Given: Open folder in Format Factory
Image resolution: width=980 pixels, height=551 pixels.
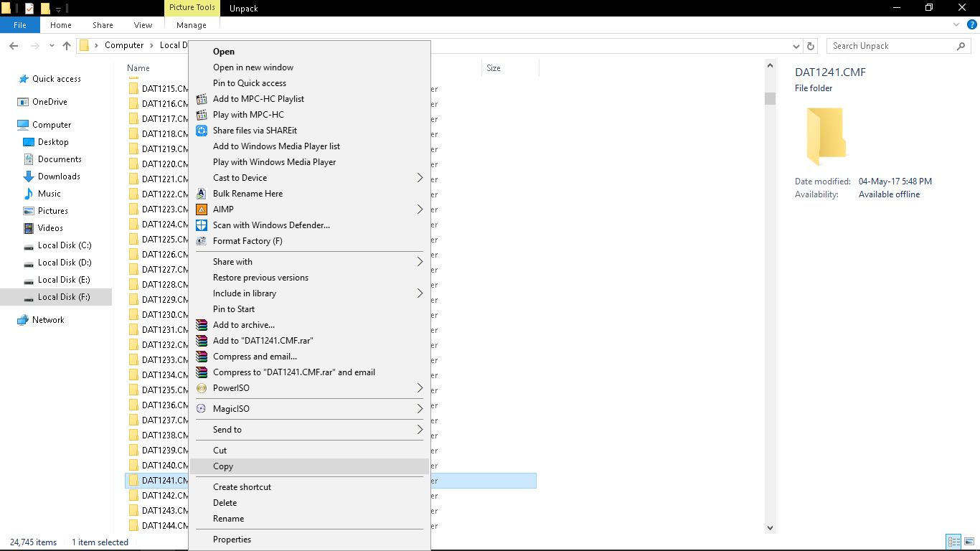Looking at the screenshot, I should click(x=248, y=241).
